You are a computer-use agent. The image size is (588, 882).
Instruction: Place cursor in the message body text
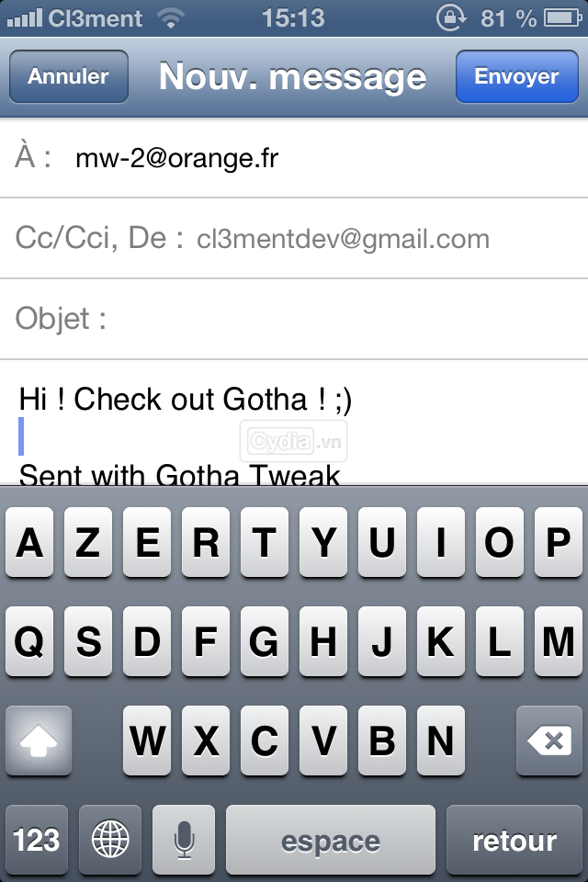[x=185, y=400]
